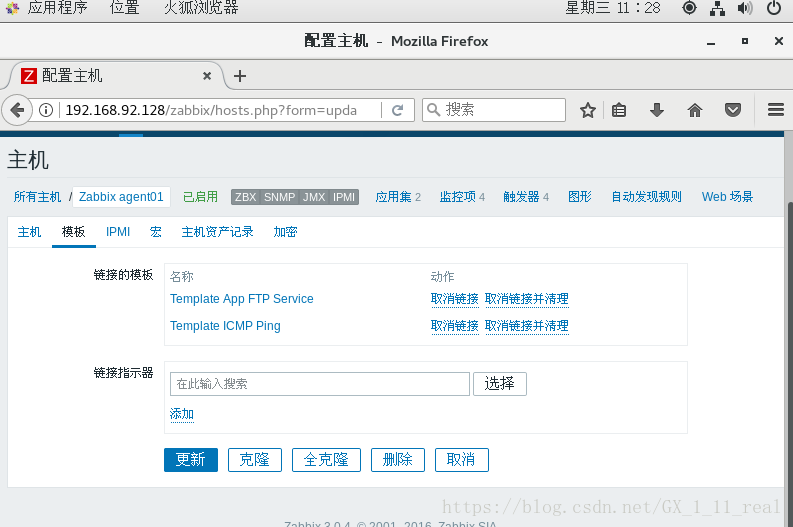
Task: Open the 火狐浏览器 menu in the top panel
Action: coord(201,8)
